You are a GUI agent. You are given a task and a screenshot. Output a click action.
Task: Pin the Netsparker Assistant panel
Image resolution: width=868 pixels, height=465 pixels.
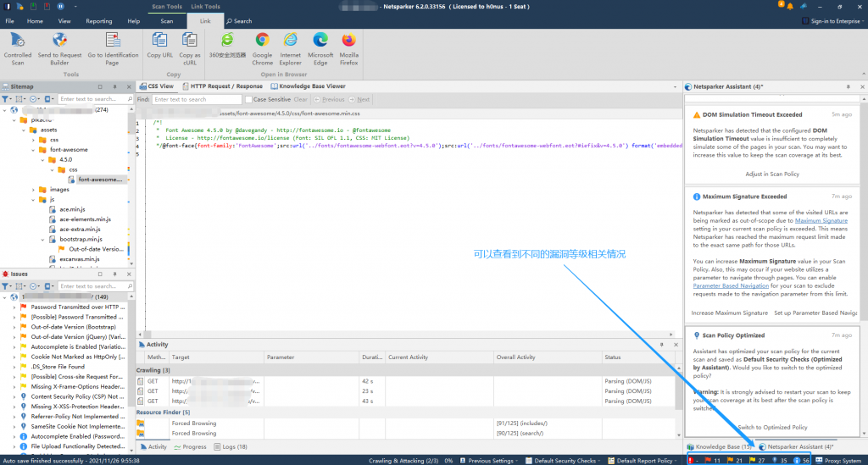[848, 86]
